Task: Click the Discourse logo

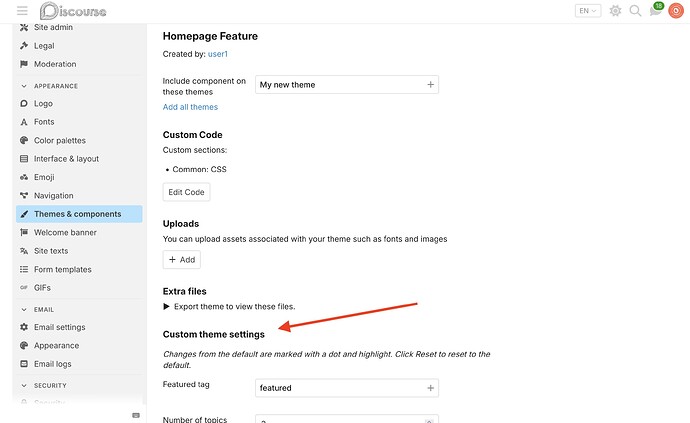Action: coord(73,11)
